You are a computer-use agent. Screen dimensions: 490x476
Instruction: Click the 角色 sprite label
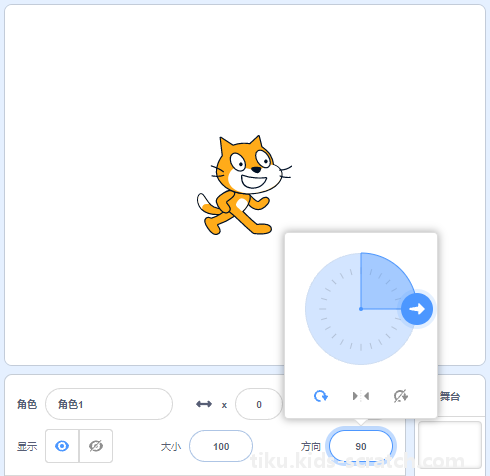coord(27,404)
